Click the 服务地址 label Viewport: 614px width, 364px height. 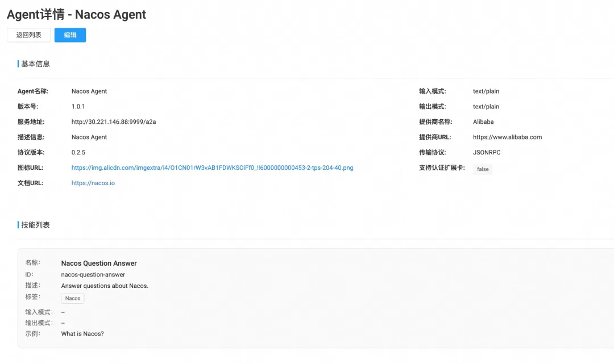click(x=31, y=122)
